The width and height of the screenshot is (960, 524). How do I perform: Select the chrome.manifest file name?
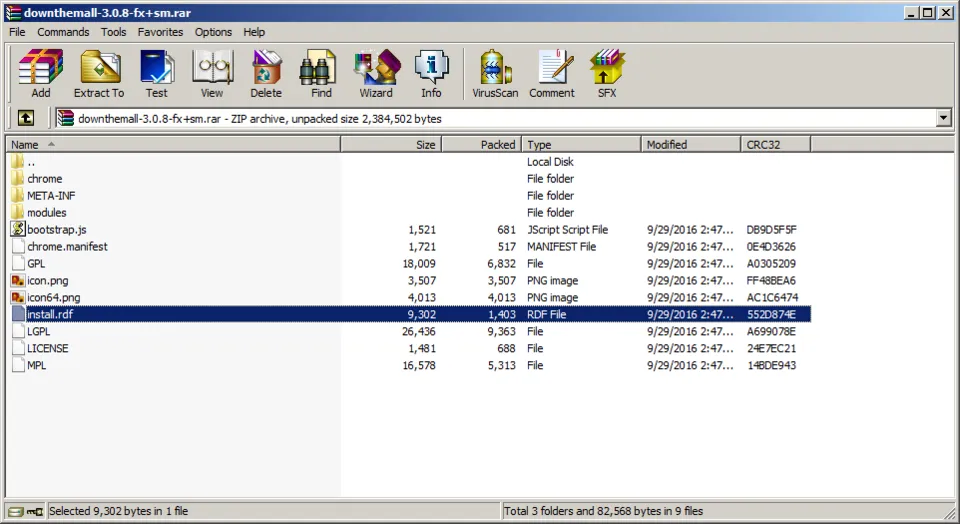(67, 247)
